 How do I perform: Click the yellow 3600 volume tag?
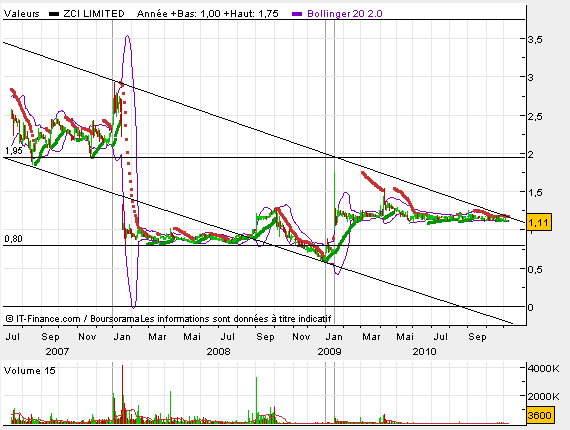pos(540,415)
